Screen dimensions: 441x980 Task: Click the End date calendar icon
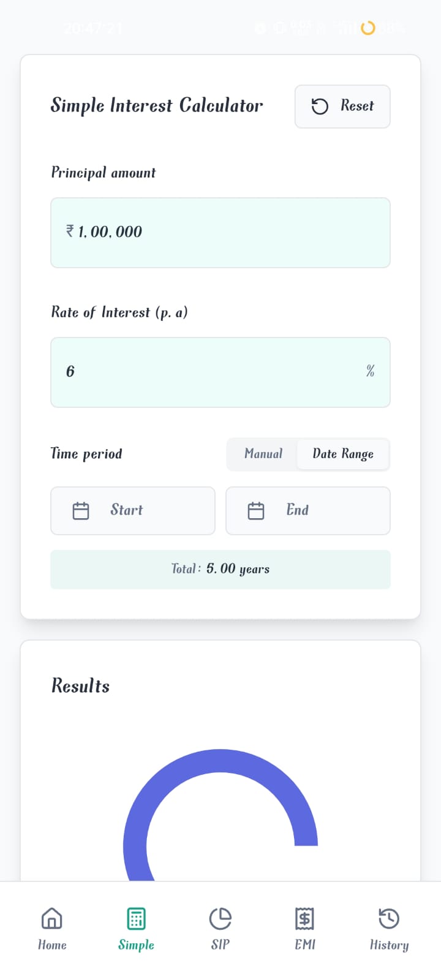pyautogui.click(x=256, y=510)
